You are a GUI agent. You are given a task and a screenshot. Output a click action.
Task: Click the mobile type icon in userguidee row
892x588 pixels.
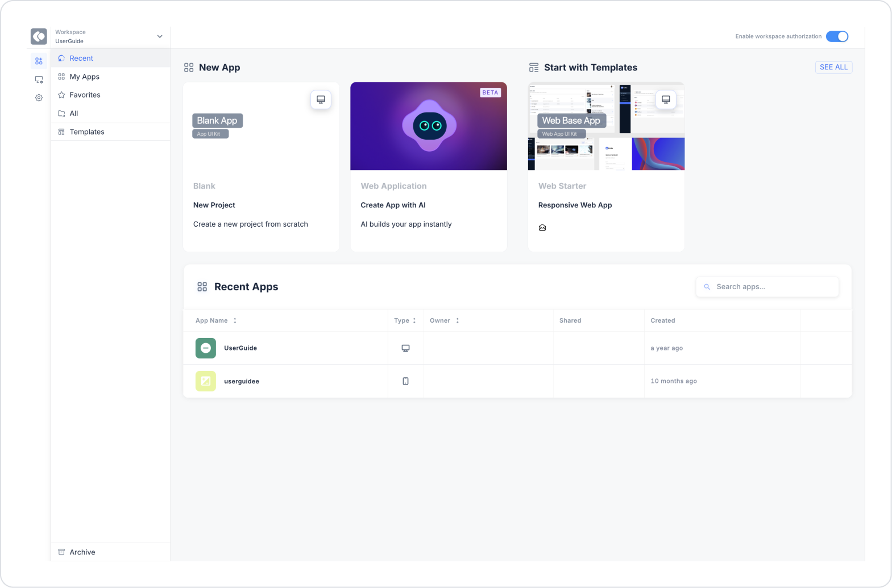click(405, 381)
